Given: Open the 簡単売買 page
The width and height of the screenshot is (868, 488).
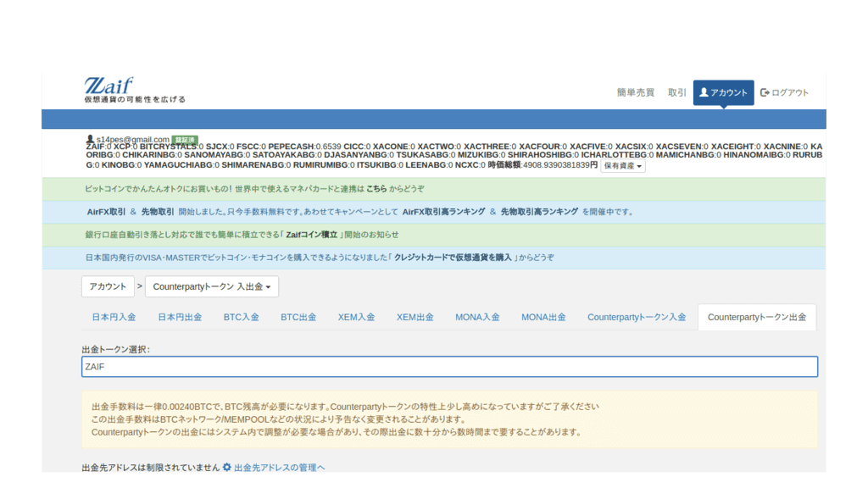Looking at the screenshot, I should (635, 92).
